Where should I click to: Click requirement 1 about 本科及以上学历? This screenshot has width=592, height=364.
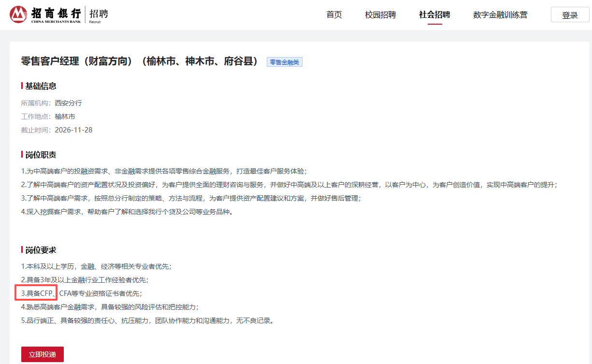[x=97, y=266]
